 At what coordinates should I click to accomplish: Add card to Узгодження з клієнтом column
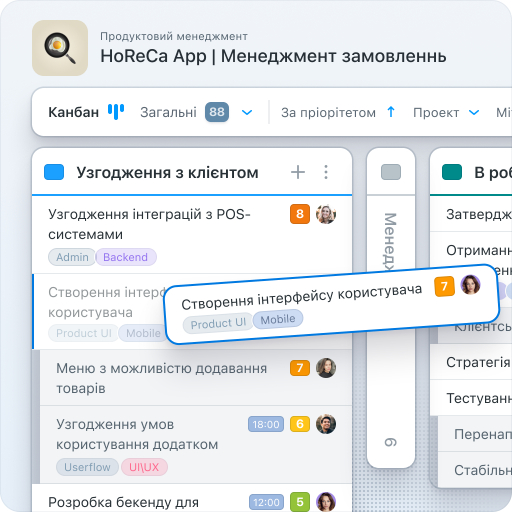pos(298,172)
